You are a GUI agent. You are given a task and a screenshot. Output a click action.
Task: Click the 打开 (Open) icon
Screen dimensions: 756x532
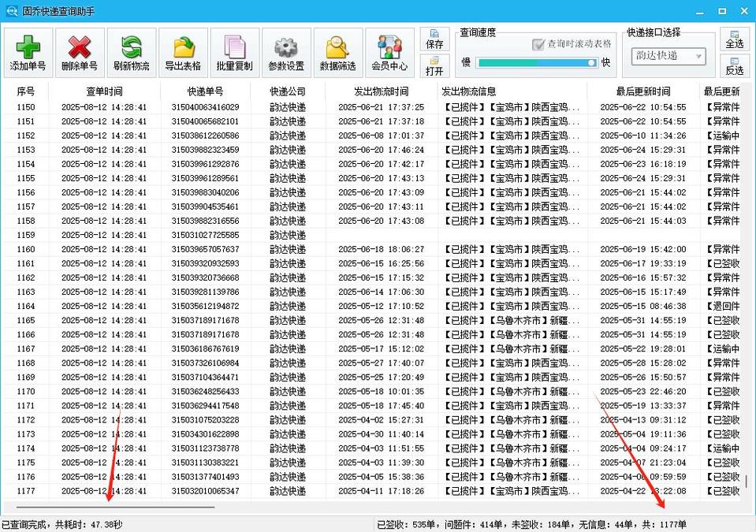pyautogui.click(x=434, y=69)
